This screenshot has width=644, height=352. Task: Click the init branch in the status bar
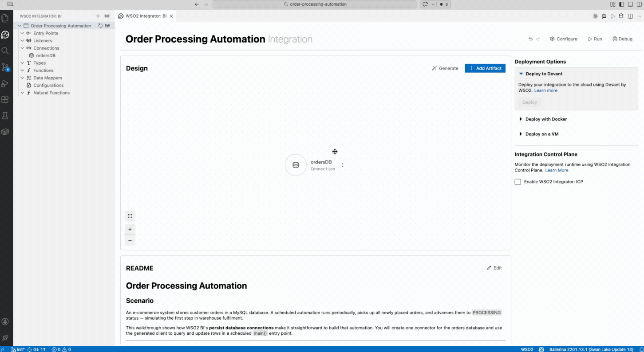tap(18, 349)
